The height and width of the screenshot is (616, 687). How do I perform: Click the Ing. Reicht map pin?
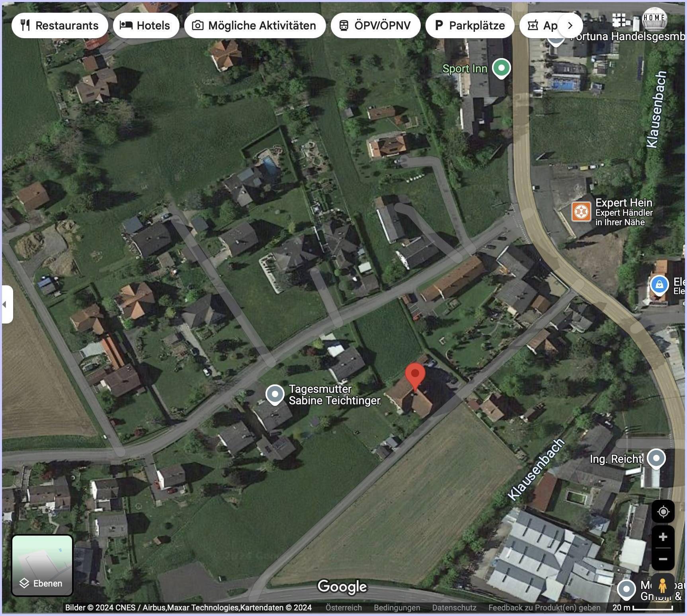[656, 459]
